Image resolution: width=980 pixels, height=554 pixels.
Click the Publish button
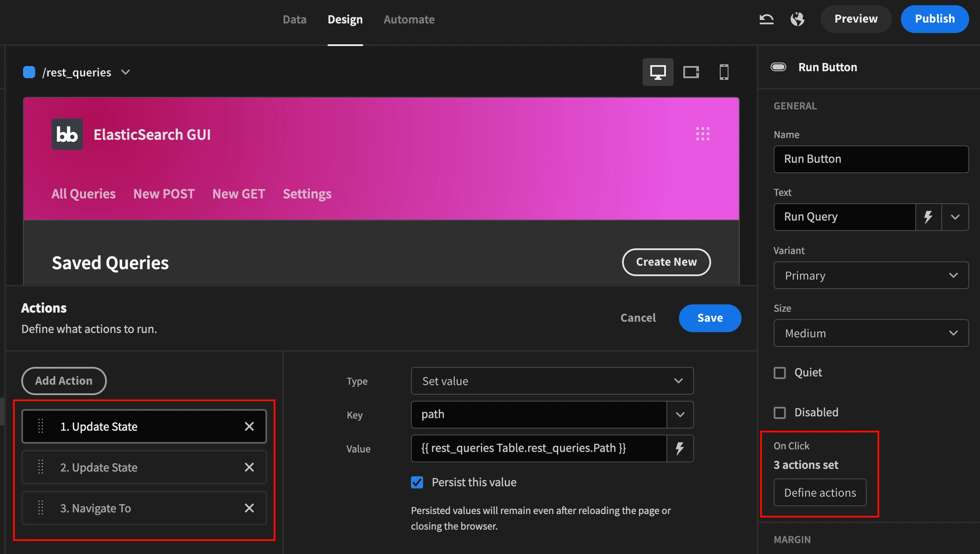(x=935, y=19)
